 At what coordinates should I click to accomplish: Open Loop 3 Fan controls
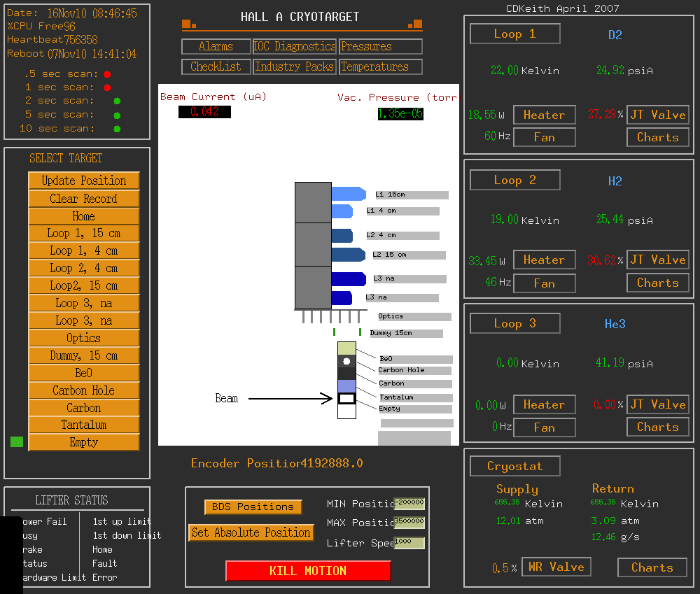544,427
